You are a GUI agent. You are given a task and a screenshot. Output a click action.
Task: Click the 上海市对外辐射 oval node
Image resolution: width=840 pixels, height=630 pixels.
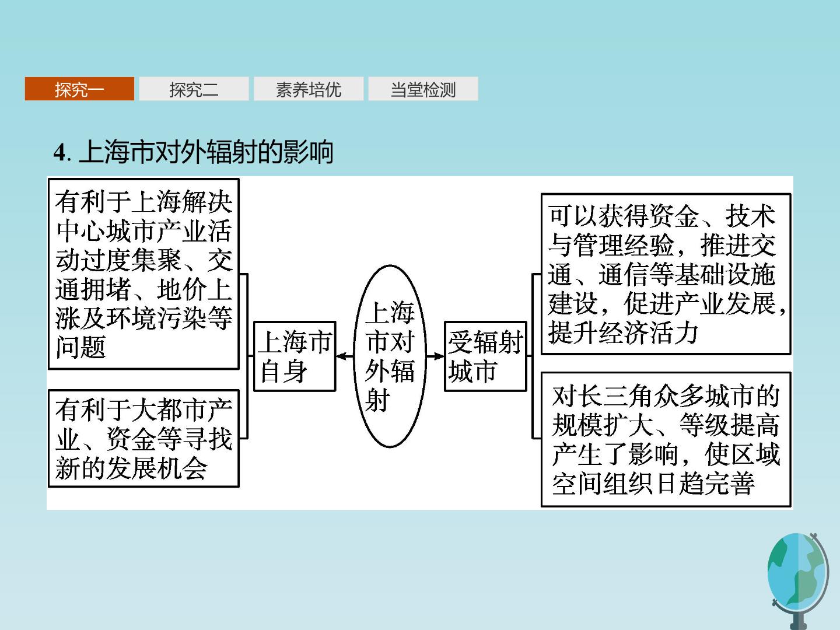(390, 356)
